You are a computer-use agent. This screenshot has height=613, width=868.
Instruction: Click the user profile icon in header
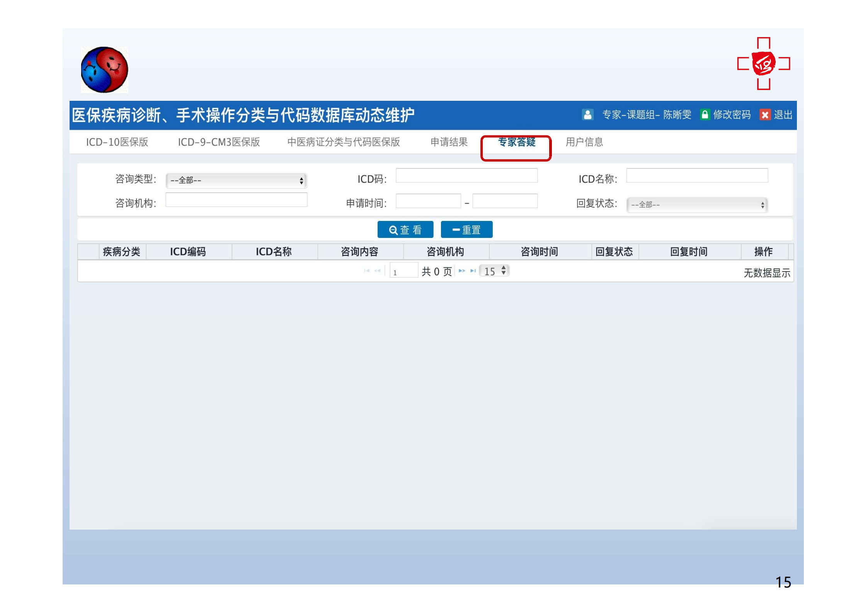587,115
